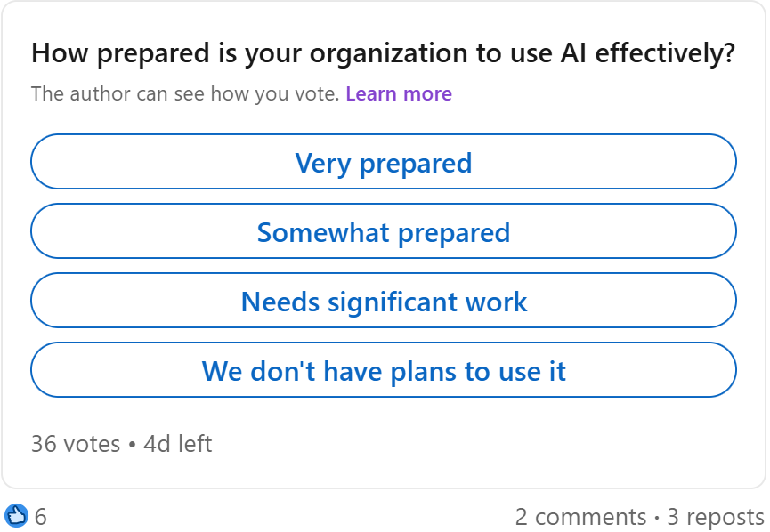Open the "Learn more" link
Image resolution: width=770 pixels, height=532 pixels.
[399, 93]
